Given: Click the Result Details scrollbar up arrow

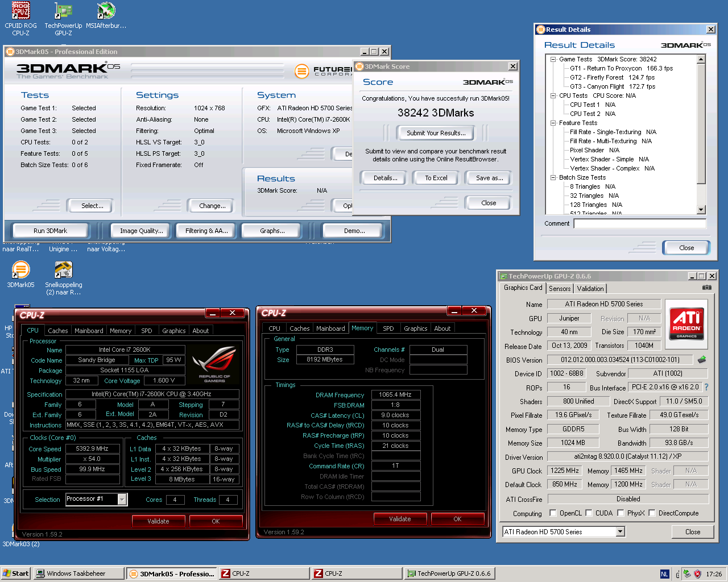Looking at the screenshot, I should (701, 59).
